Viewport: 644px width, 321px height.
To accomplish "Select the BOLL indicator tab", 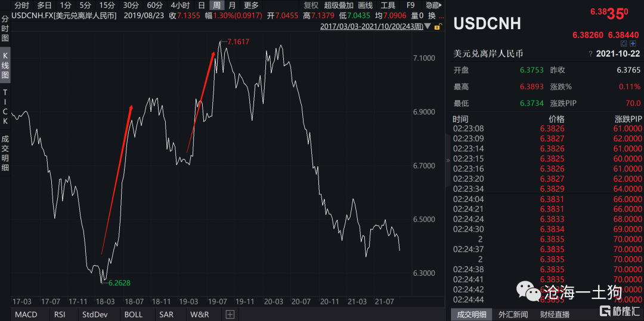I will (133, 314).
